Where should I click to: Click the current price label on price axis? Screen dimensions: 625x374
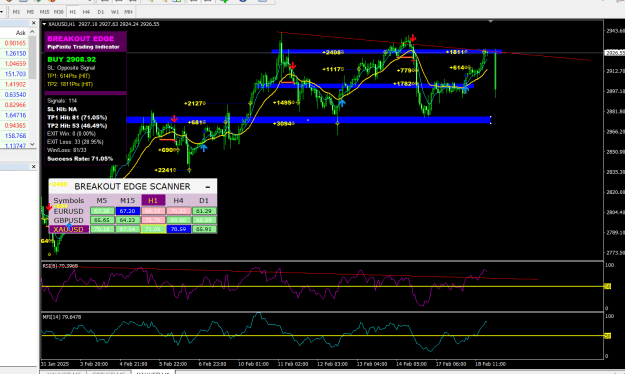pyautogui.click(x=615, y=53)
